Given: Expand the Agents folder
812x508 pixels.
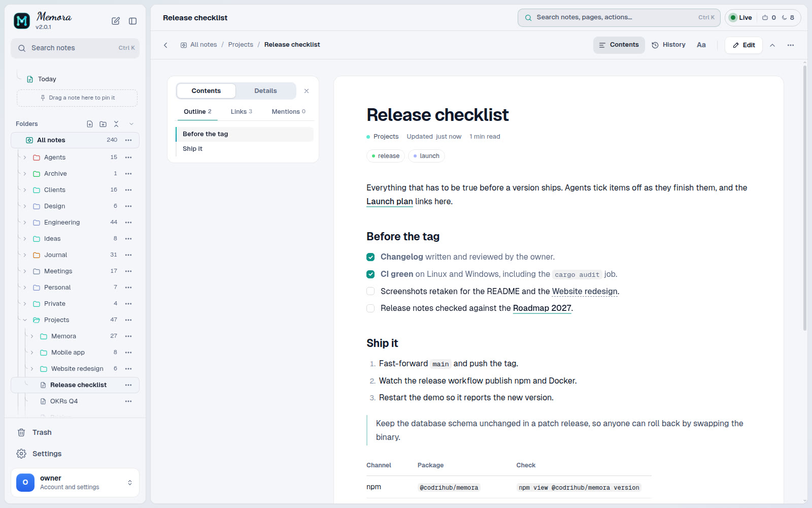Looking at the screenshot, I should pos(25,157).
